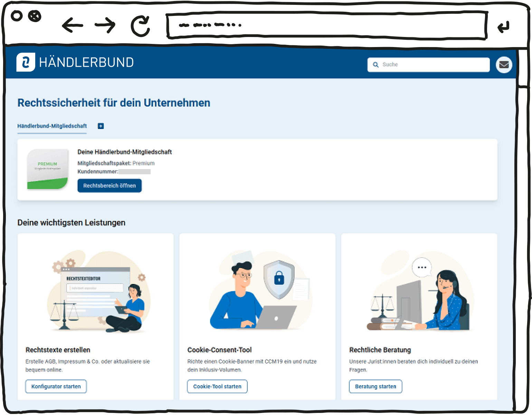
Task: Click 'Mitgliedschaftspaket: Premium' text
Action: [x=116, y=163]
